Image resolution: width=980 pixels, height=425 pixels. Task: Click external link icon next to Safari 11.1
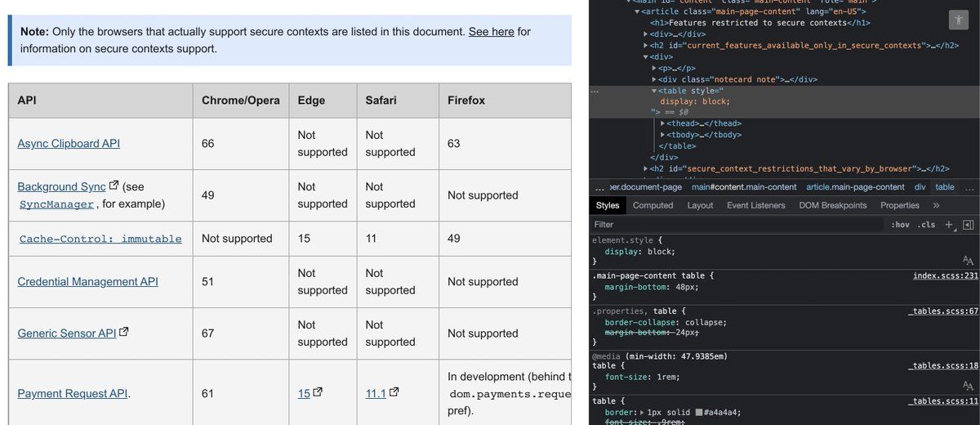click(x=394, y=393)
